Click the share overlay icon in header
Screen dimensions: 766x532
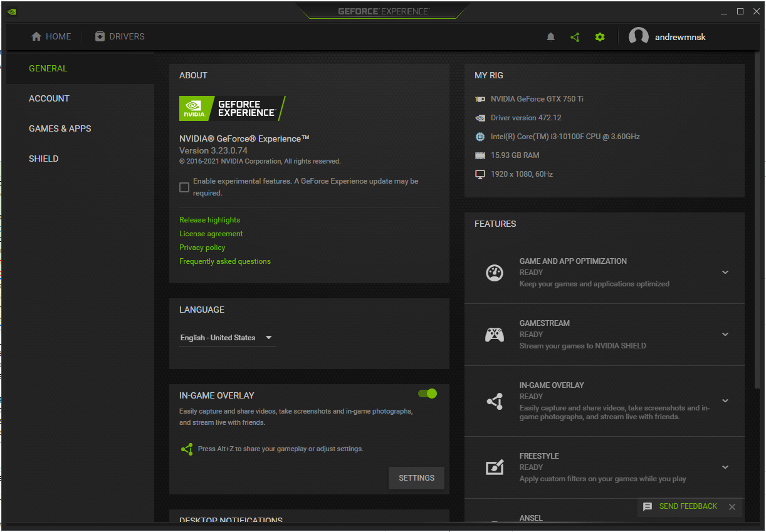pos(575,37)
